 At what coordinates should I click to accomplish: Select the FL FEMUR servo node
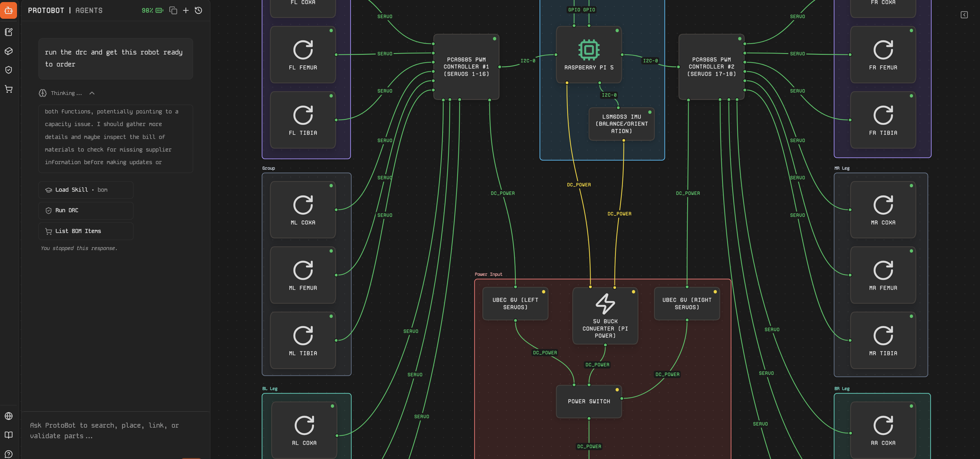pos(303,54)
